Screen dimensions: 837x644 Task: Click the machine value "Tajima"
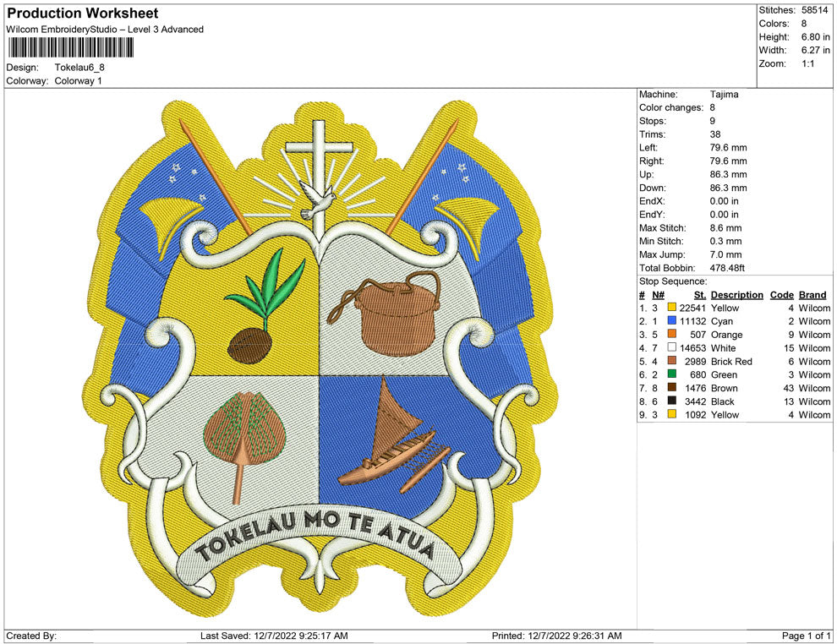(724, 95)
